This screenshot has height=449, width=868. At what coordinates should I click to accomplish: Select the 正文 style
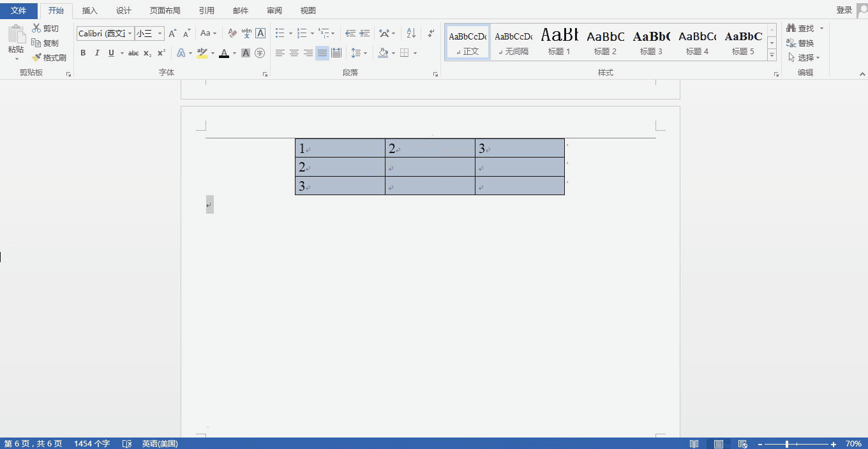[468, 42]
